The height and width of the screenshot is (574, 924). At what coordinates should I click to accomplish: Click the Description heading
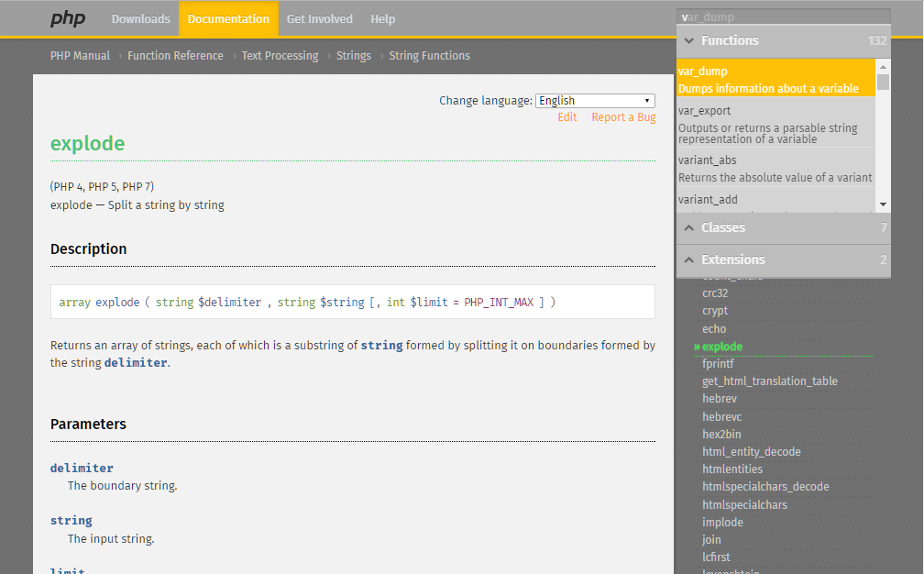tap(88, 249)
